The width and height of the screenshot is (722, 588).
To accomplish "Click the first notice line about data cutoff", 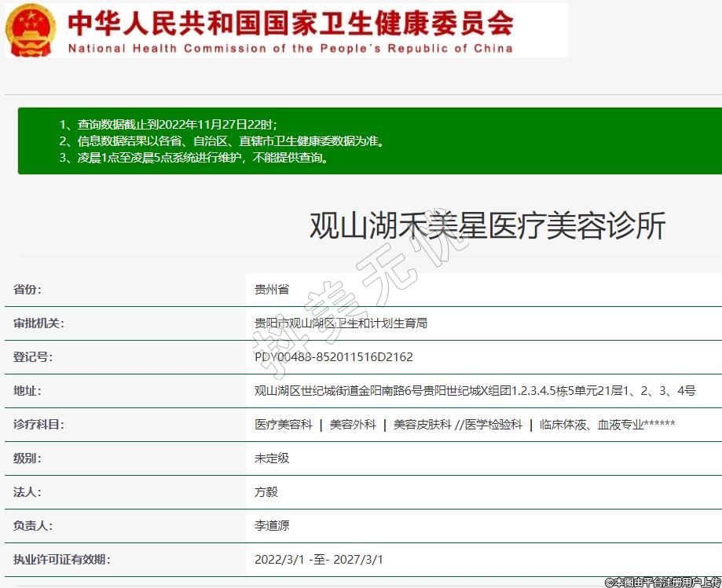I will point(168,125).
